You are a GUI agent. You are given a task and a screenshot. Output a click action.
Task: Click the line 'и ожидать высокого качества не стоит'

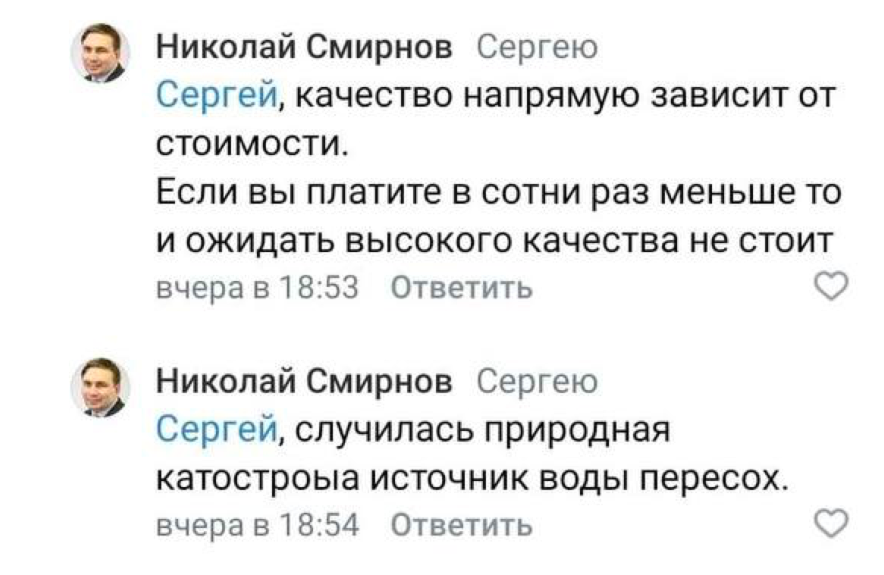[x=496, y=241]
